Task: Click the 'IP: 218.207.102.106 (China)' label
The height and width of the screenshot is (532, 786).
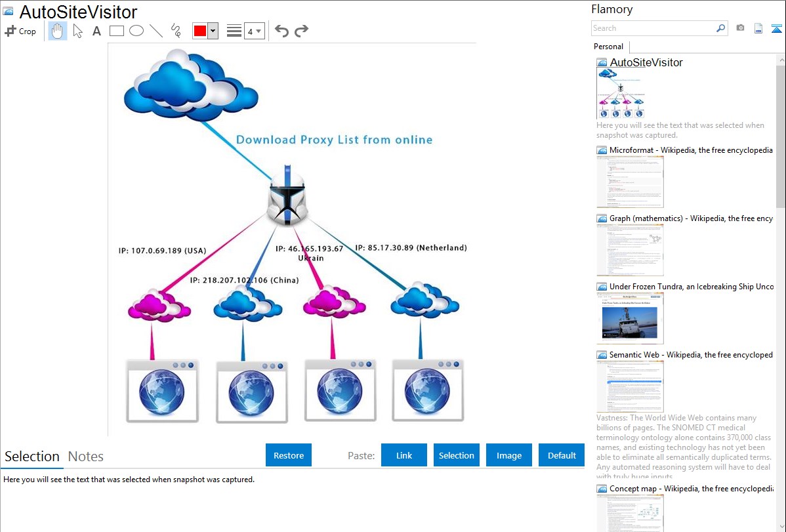Action: point(244,280)
